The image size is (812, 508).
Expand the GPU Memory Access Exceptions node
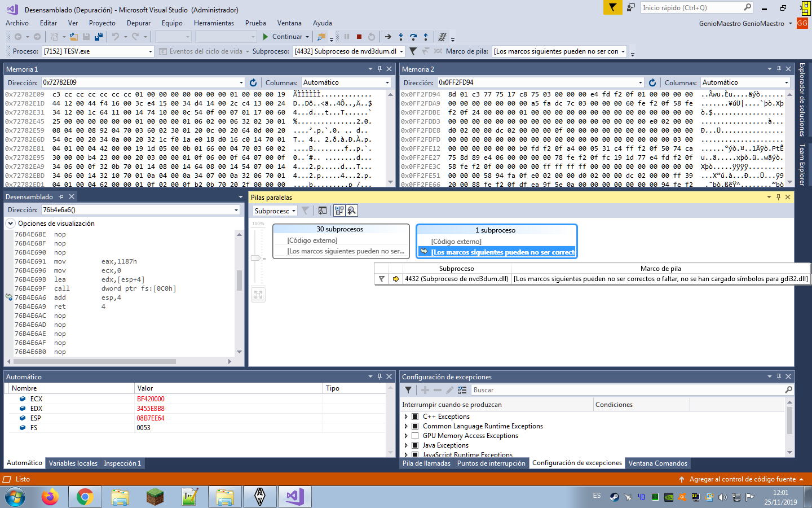click(x=406, y=436)
